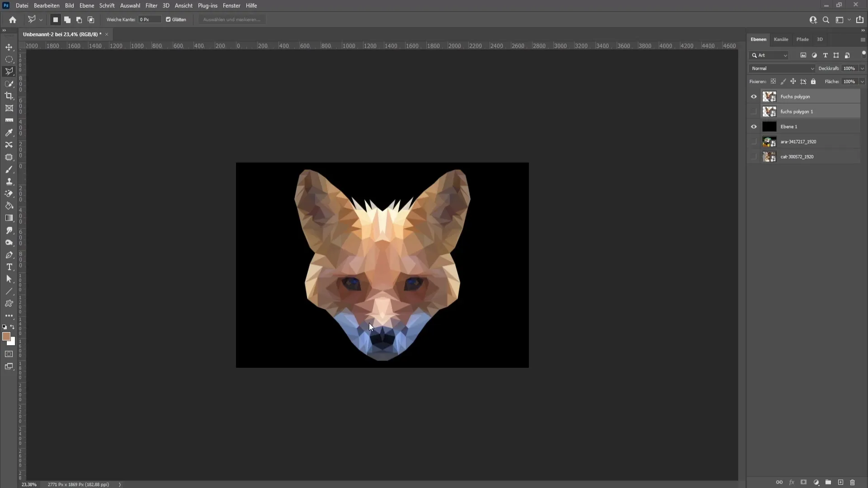Viewport: 868px width, 488px height.
Task: Click the Glätten checkbox in toolbar
Action: 168,20
